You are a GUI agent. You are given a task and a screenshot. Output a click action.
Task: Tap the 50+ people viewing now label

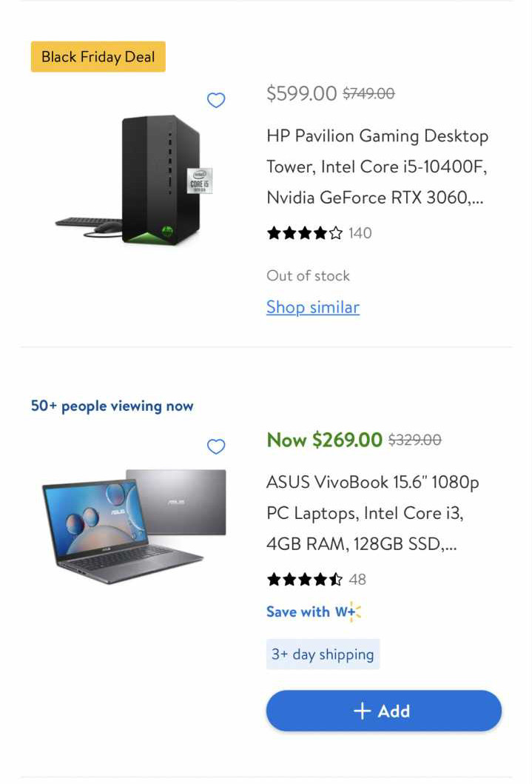click(112, 406)
